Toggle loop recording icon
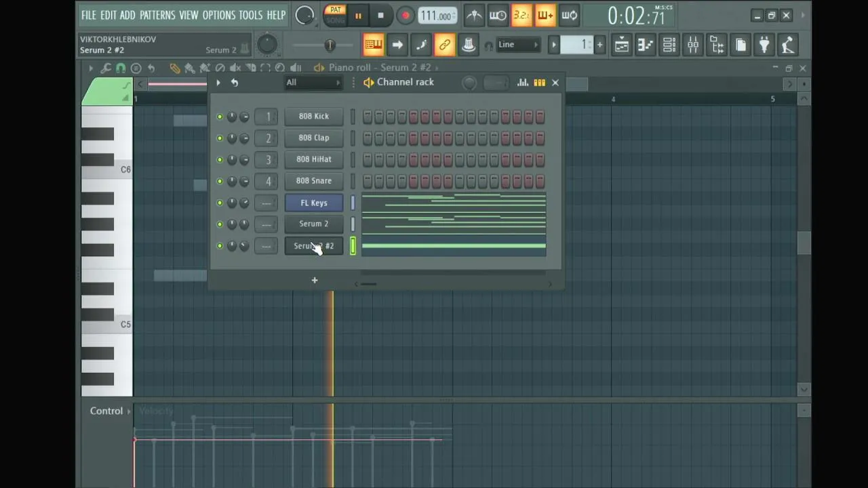This screenshot has width=868, height=488. pos(569,16)
